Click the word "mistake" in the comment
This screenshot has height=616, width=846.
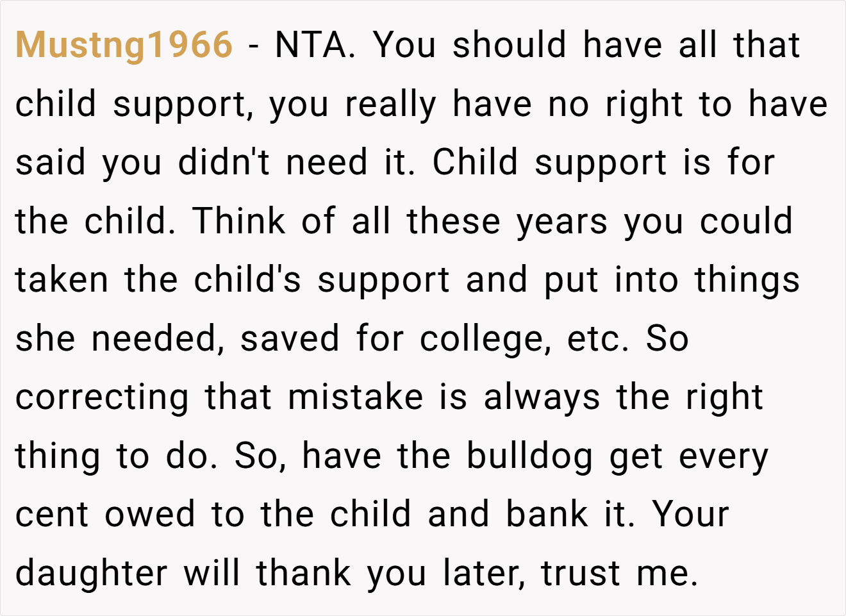click(356, 397)
